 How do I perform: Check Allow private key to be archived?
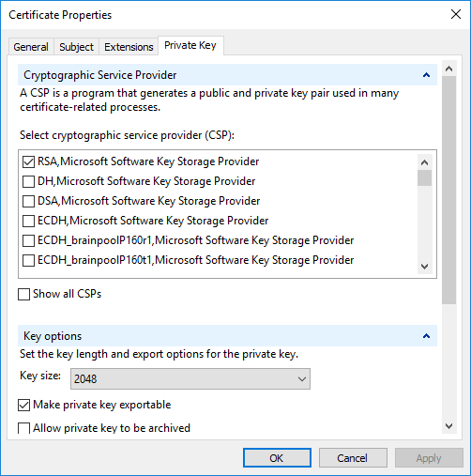(23, 428)
